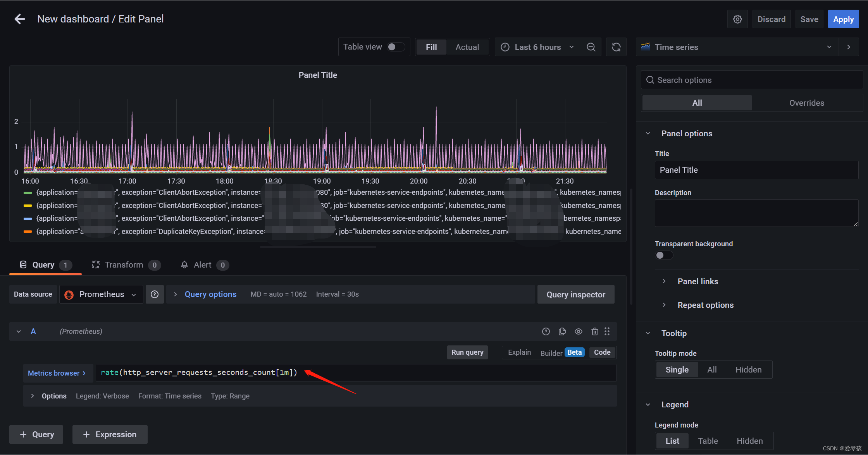The height and width of the screenshot is (455, 868).
Task: Open the Overrides tab
Action: click(x=806, y=103)
